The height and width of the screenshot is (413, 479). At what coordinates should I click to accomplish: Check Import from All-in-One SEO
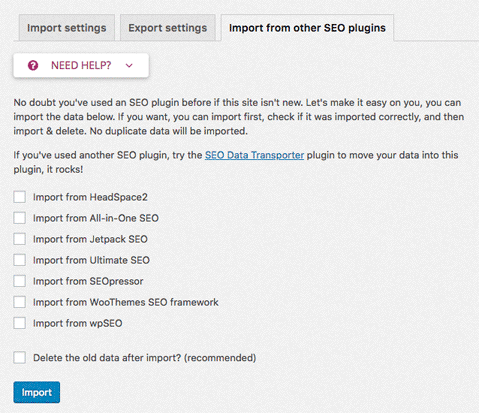20,218
